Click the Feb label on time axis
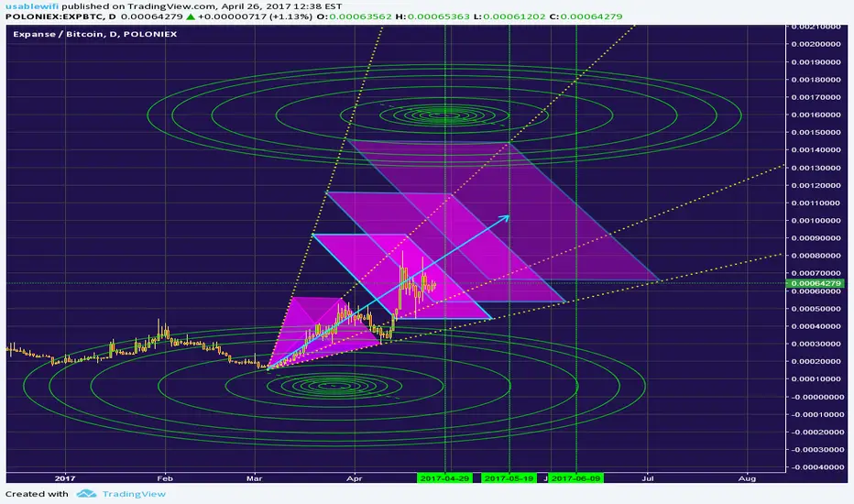 [x=165, y=478]
